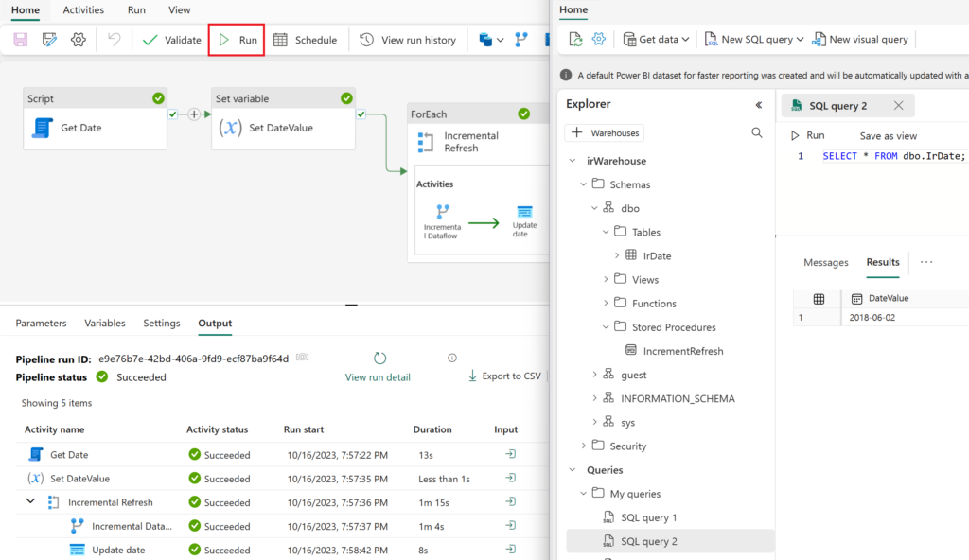The width and height of the screenshot is (969, 560).
Task: Click the save icon in pipeline toolbar
Action: pyautogui.click(x=21, y=40)
